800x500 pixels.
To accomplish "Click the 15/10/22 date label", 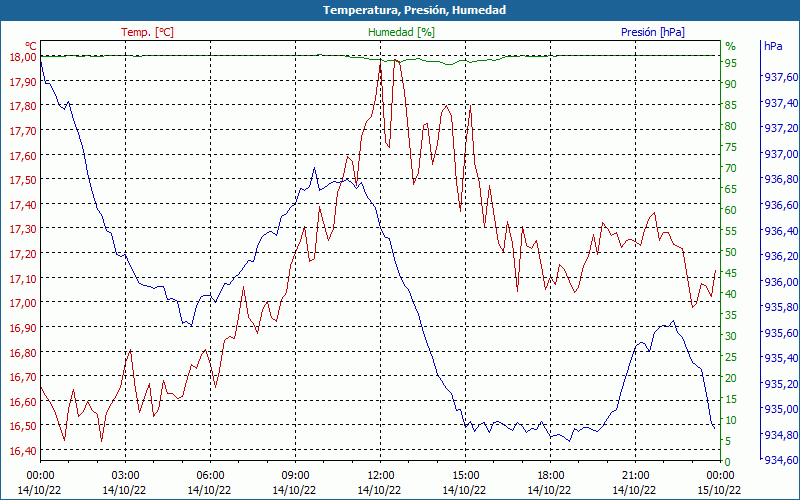I will point(719,490).
